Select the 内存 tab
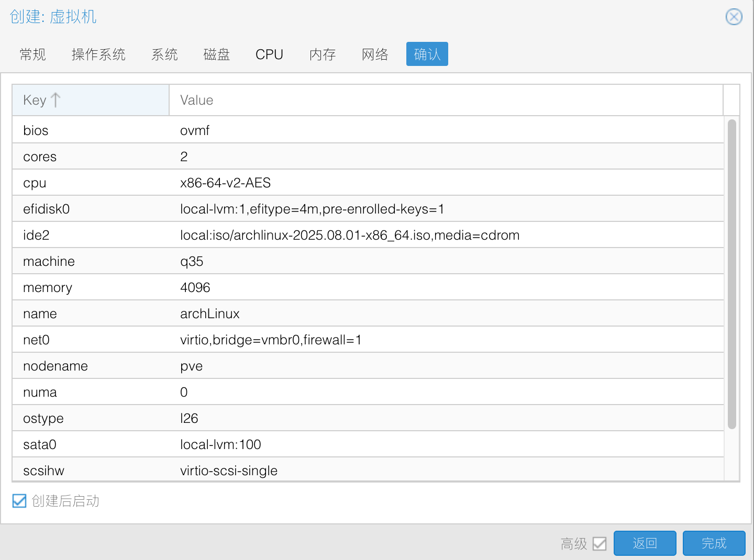The image size is (754, 560). click(322, 54)
